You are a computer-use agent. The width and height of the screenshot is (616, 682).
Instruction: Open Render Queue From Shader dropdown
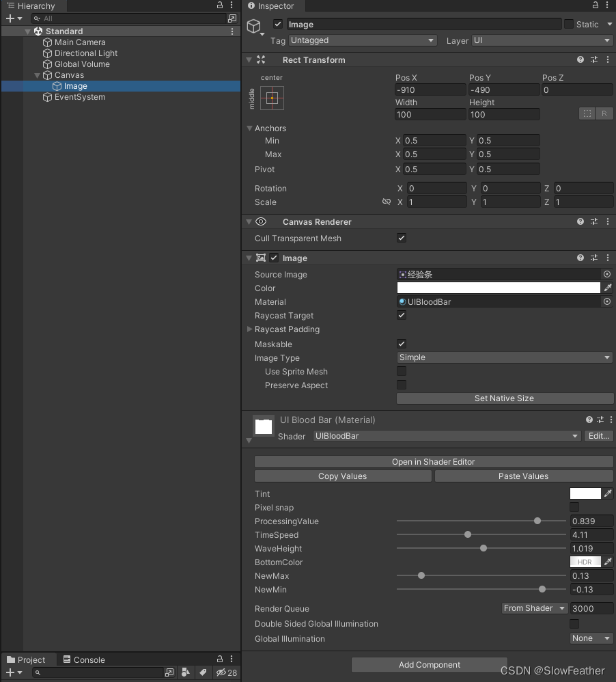(x=534, y=608)
